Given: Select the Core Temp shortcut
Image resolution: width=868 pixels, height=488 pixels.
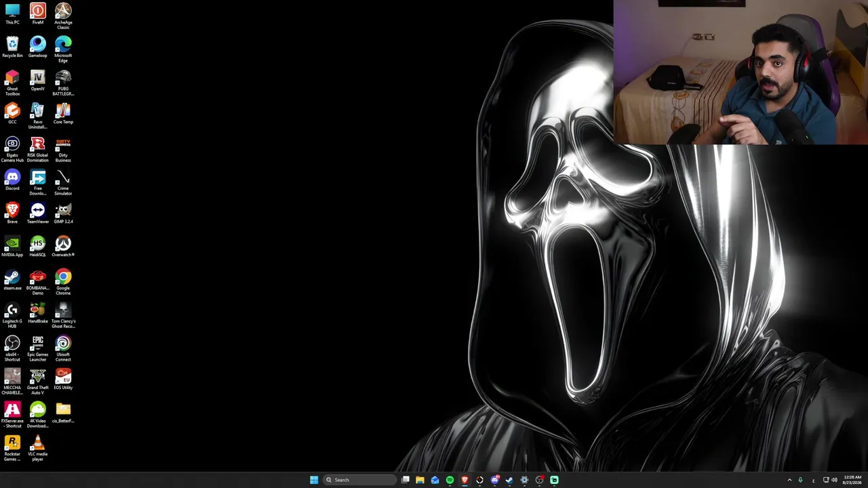Looking at the screenshot, I should coord(63,114).
